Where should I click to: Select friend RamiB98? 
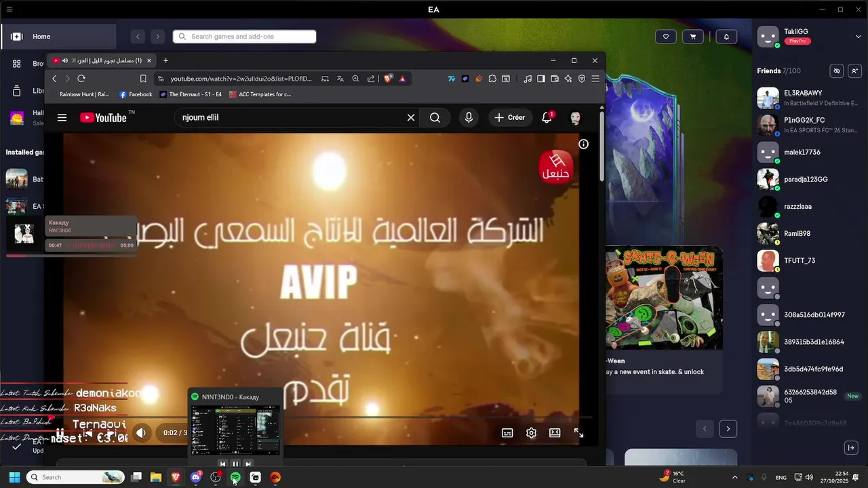coord(808,233)
